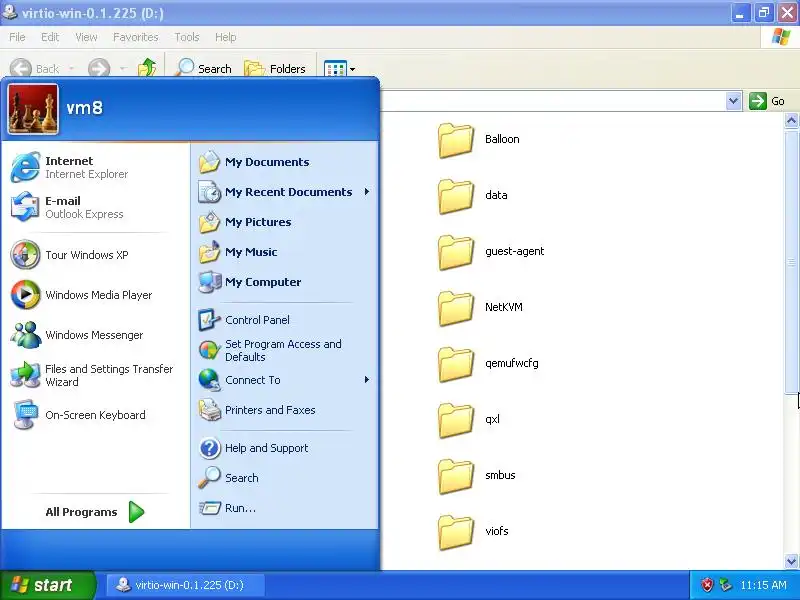Open the Back history dropdown arrow

(x=71, y=68)
